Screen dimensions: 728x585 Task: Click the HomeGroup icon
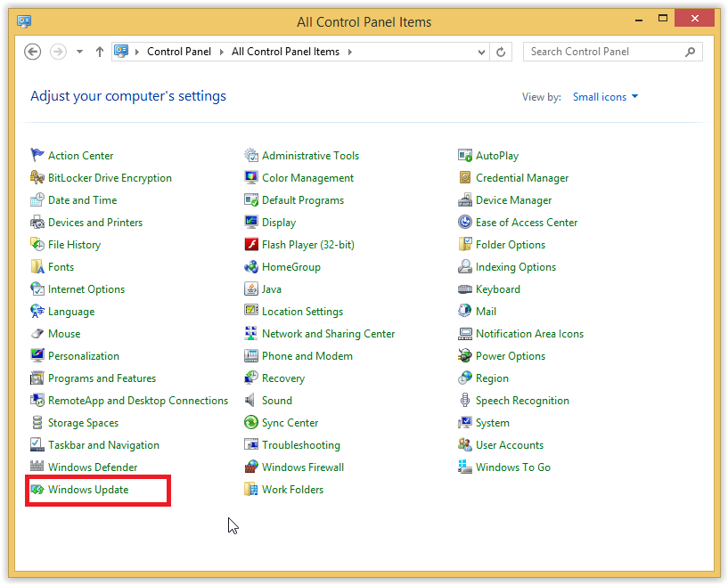pyautogui.click(x=251, y=266)
